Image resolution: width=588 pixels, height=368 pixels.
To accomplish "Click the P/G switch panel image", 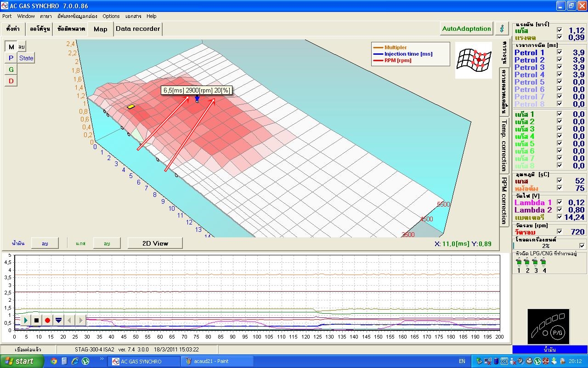I will (549, 327).
